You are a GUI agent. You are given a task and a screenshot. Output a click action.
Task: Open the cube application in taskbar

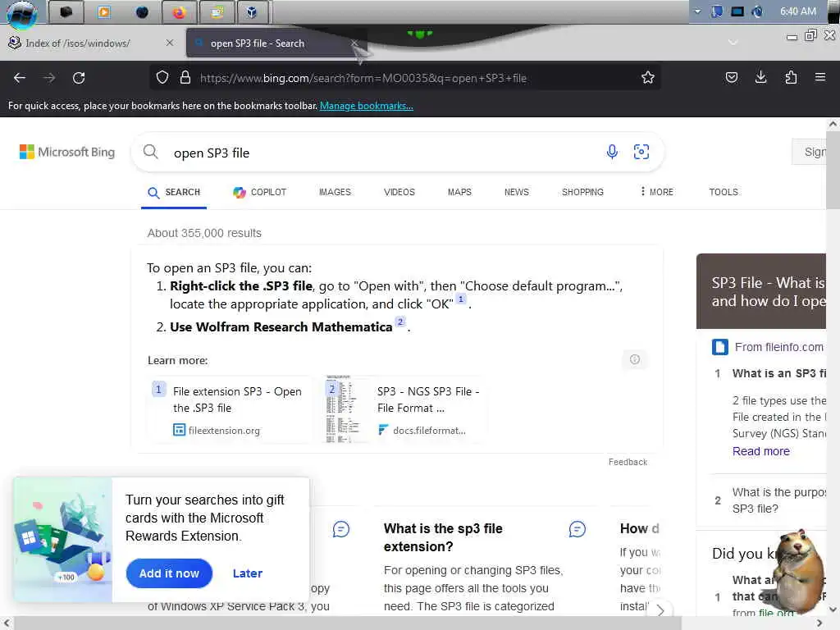coord(251,12)
